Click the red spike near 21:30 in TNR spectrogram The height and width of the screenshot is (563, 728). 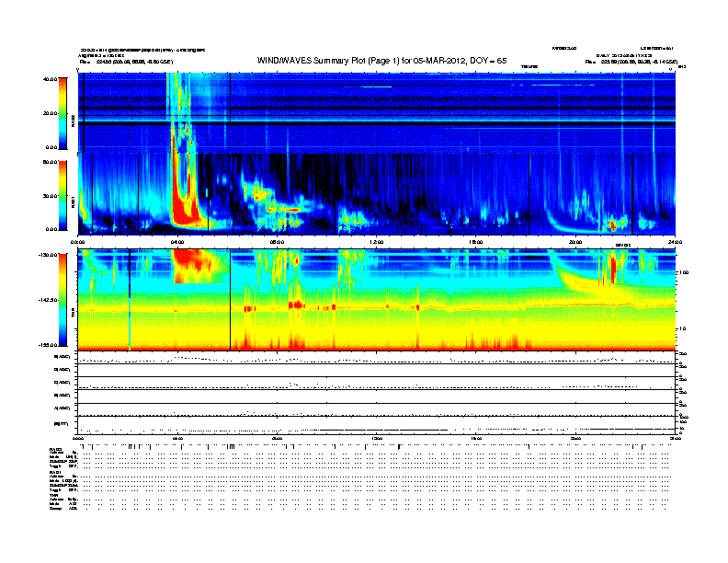click(x=613, y=269)
